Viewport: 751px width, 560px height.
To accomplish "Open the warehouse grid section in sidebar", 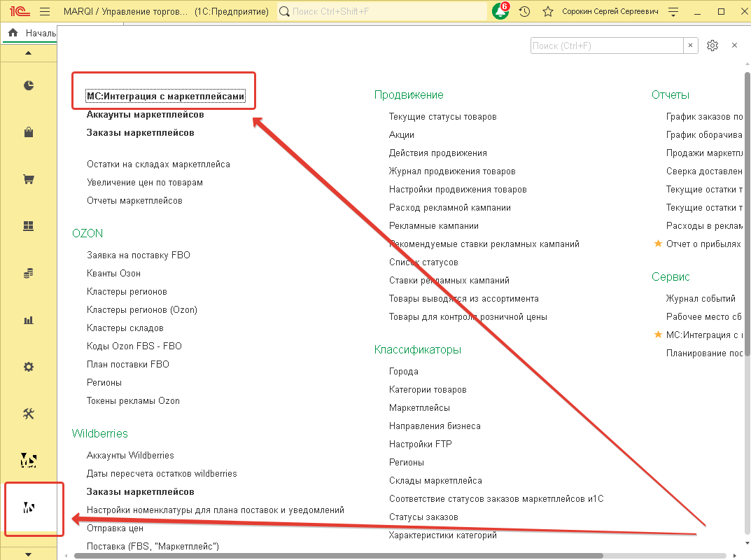I will 29,226.
